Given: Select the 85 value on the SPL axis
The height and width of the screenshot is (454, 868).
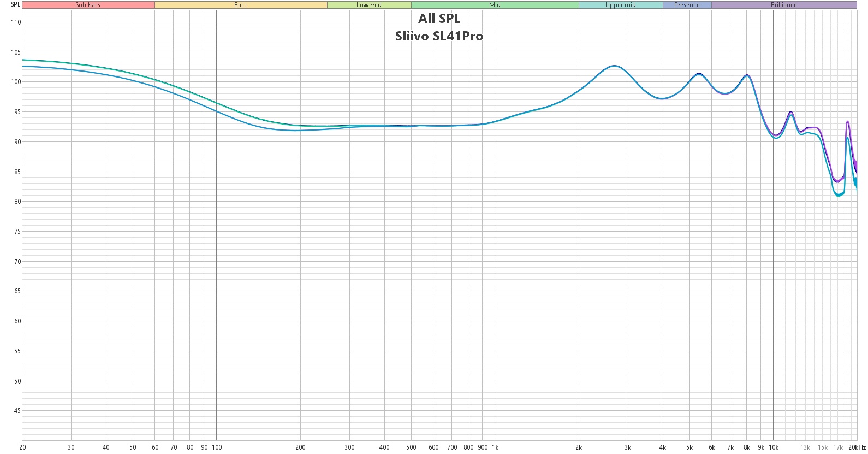Looking at the screenshot, I should pyautogui.click(x=17, y=172).
